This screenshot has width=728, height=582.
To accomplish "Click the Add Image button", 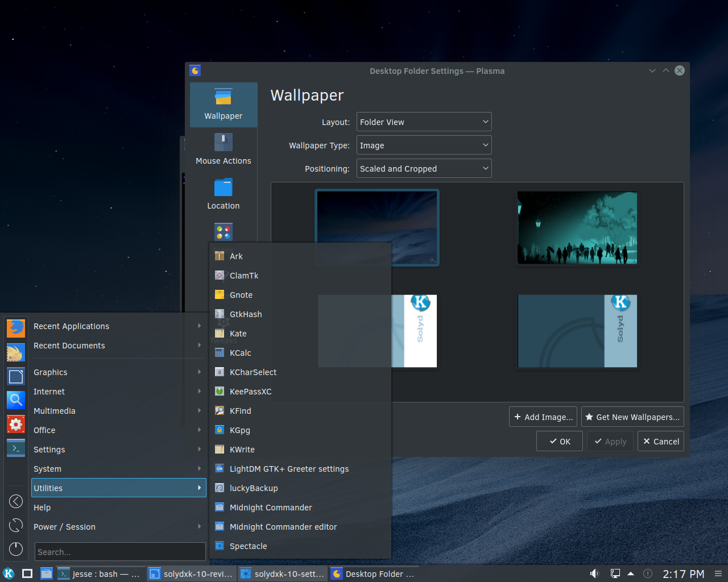I will click(543, 417).
